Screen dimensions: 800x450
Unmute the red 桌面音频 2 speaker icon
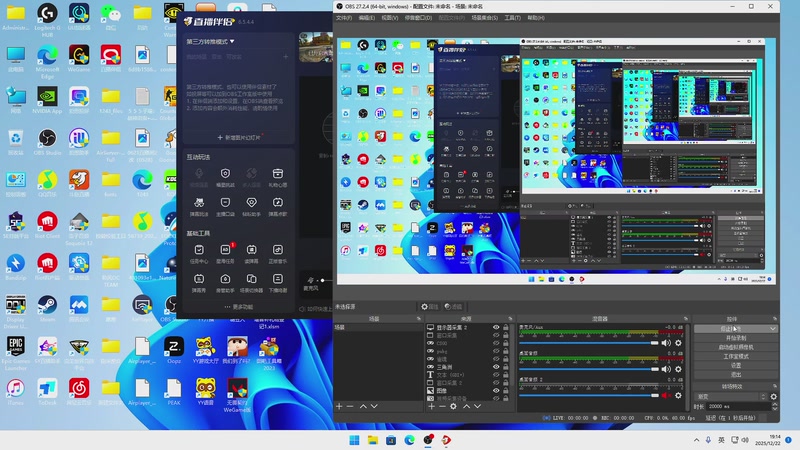[666, 395]
